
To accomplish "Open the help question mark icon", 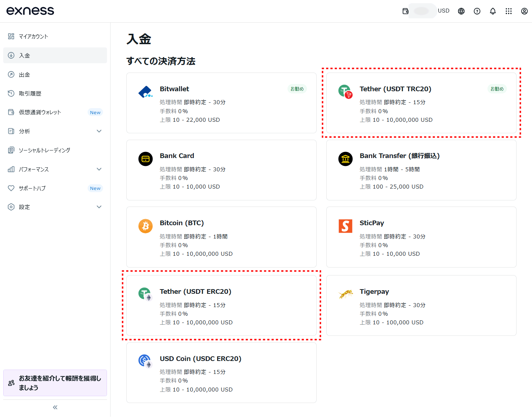I will 477,11.
